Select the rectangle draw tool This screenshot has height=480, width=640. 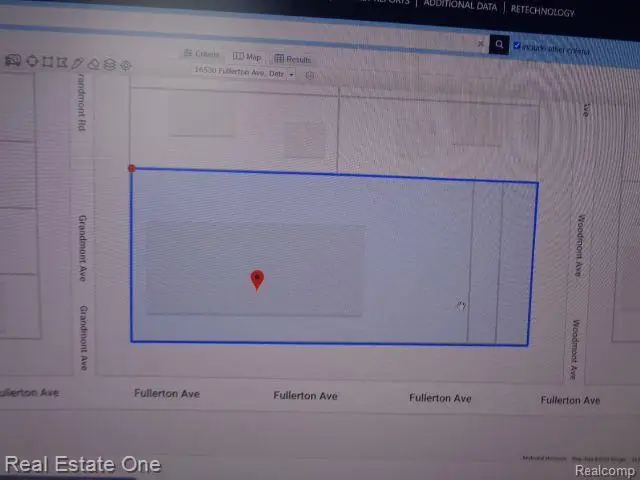coord(49,61)
